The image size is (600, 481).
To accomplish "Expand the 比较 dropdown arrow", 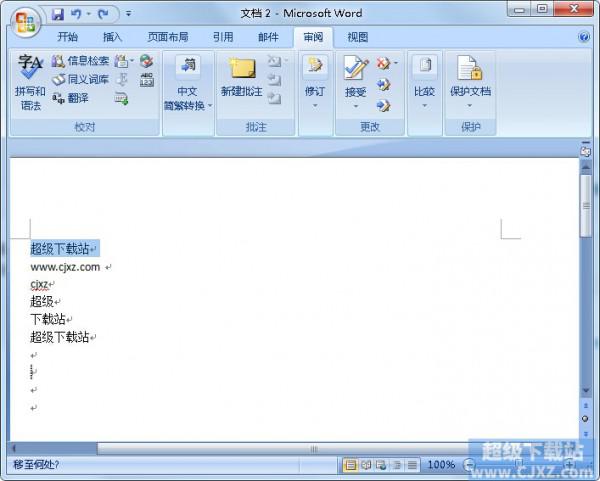I will pyautogui.click(x=425, y=106).
